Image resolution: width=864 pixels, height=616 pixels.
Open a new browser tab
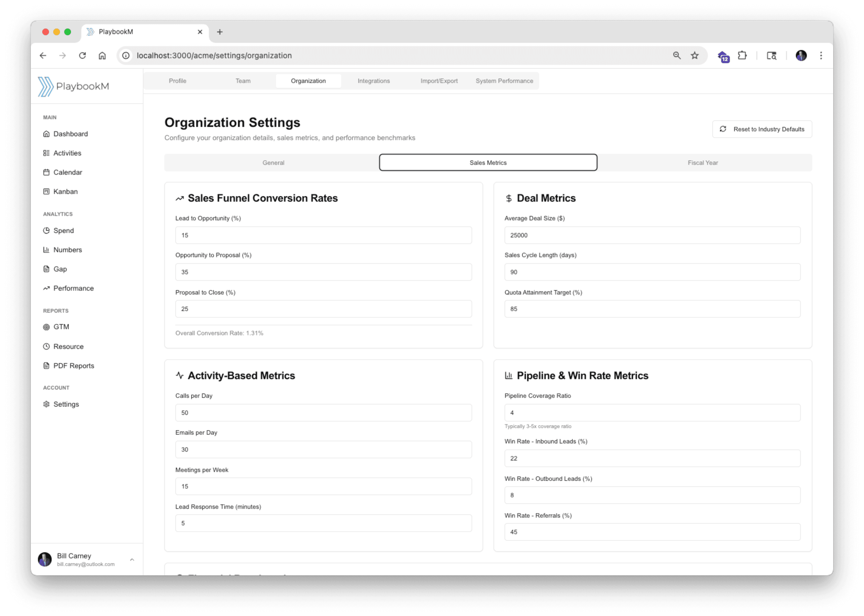click(220, 32)
